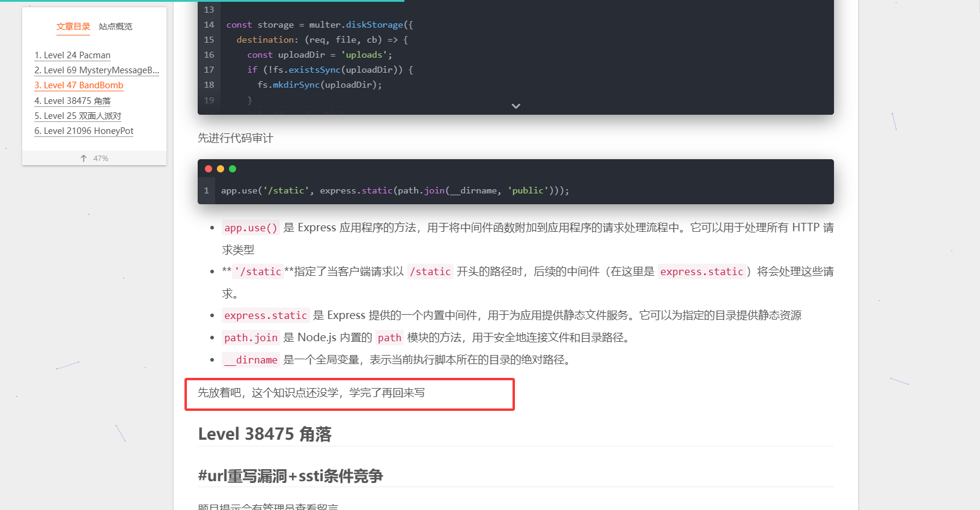Click the path.join inline code tag
980x510 pixels.
coord(251,338)
